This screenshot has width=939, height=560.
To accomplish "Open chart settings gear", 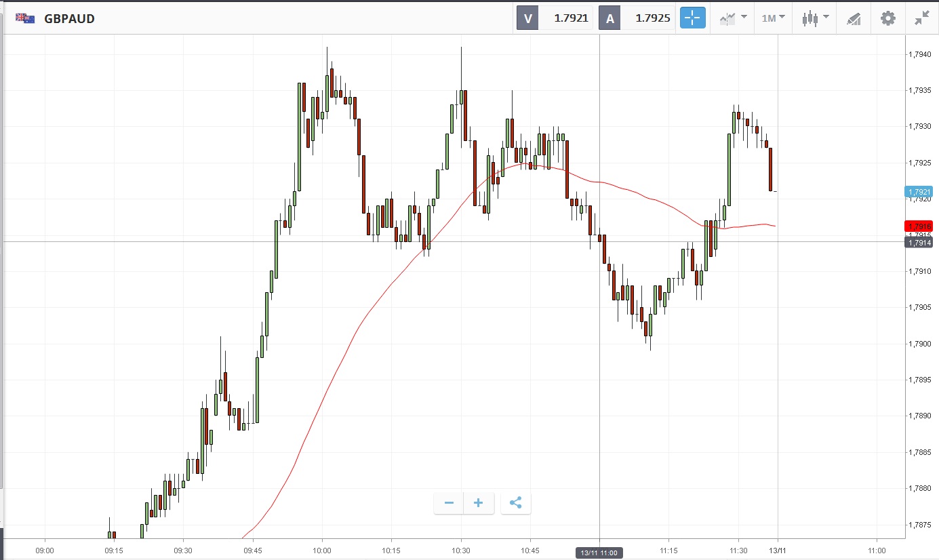I will coord(887,18).
